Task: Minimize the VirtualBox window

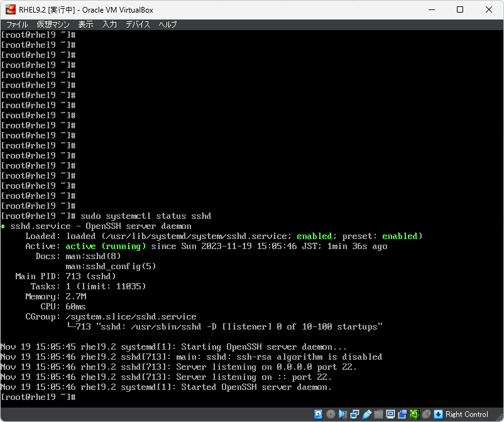Action: tap(432, 9)
